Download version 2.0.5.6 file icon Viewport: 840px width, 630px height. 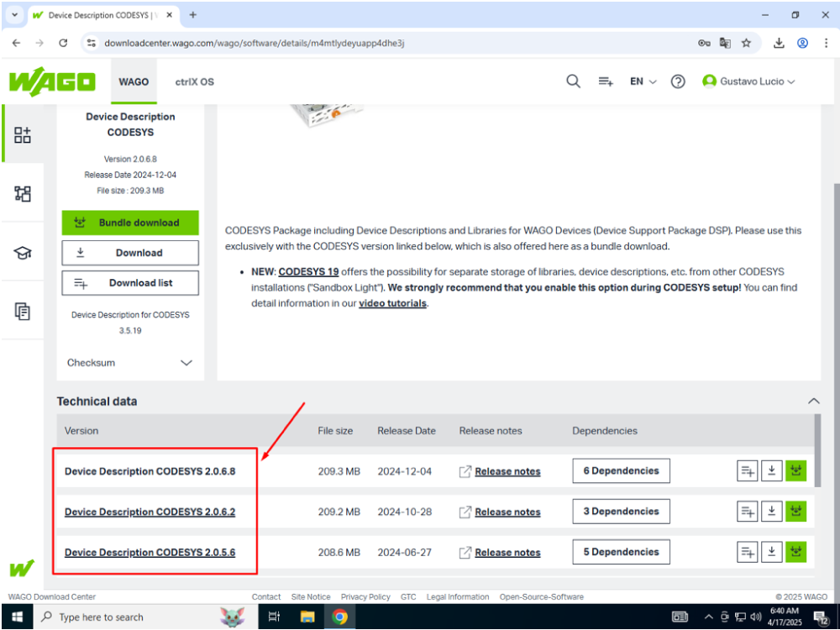pyautogui.click(x=771, y=552)
